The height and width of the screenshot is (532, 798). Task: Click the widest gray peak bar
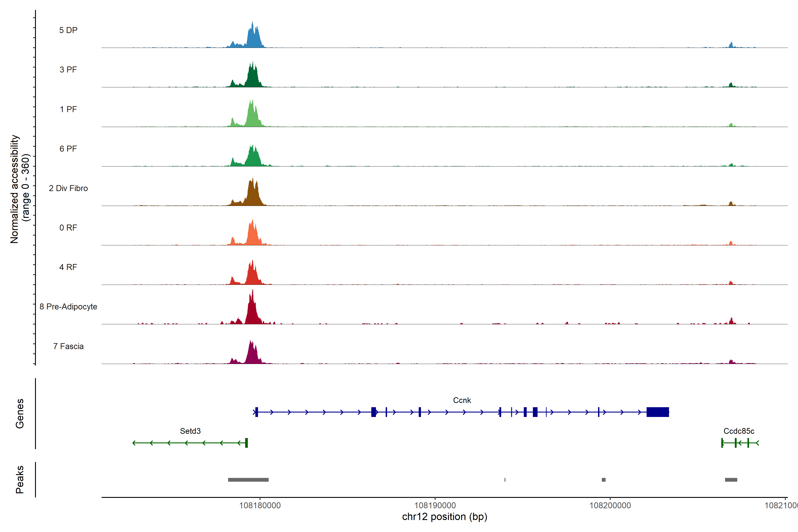click(248, 480)
